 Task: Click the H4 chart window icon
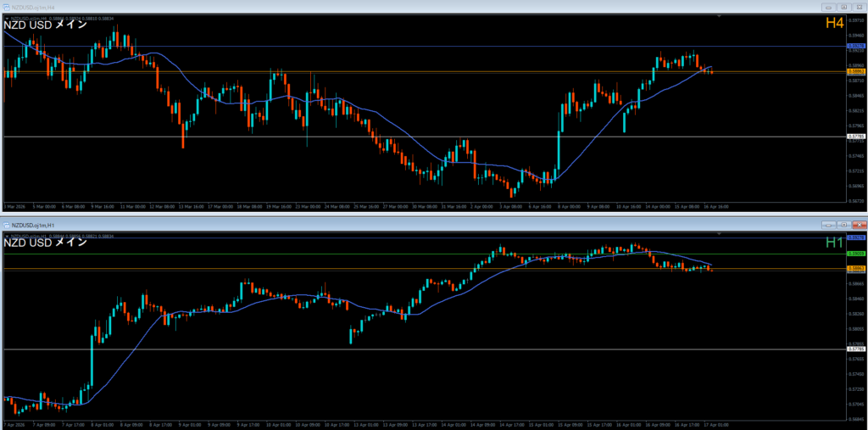click(6, 7)
